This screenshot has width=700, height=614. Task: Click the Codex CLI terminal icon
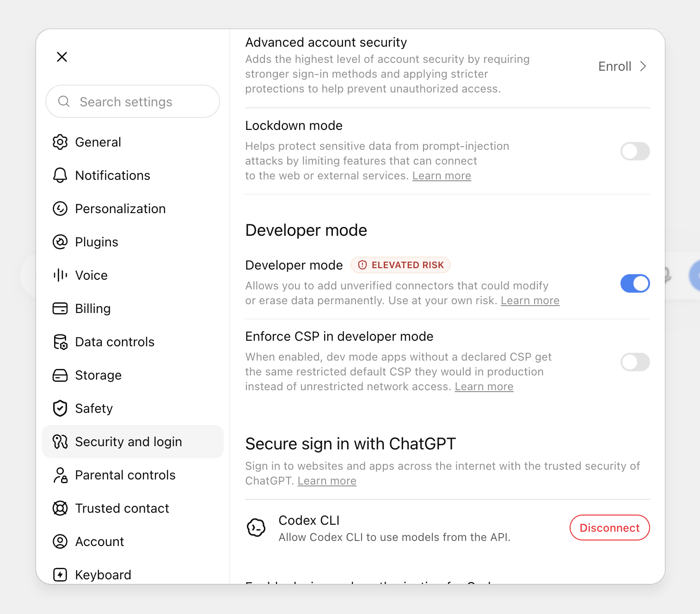tap(256, 528)
